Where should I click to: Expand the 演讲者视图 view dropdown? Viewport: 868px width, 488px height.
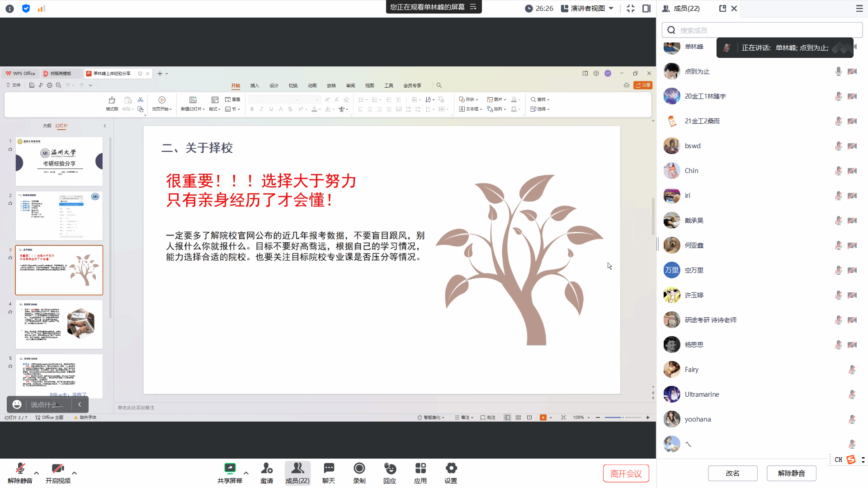611,8
